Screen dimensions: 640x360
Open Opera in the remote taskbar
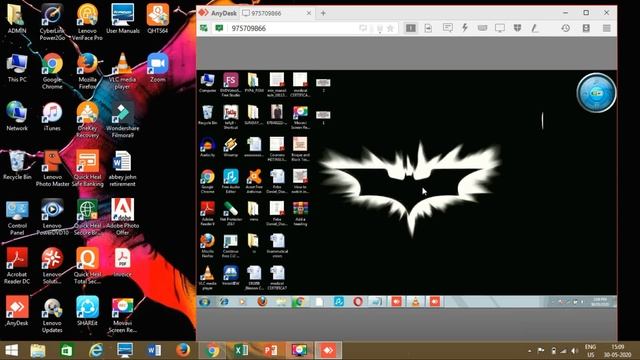click(x=358, y=302)
